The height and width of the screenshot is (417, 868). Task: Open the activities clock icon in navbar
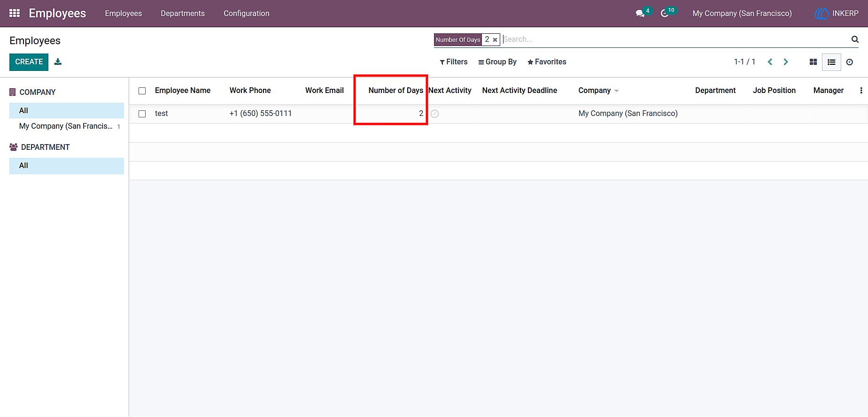[665, 13]
